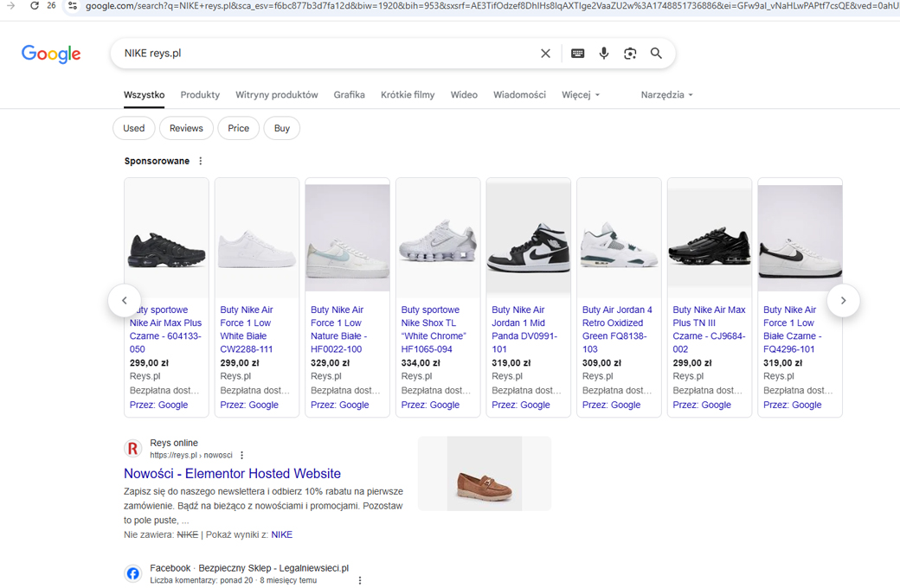Apply the Buy filter chip
Image resolution: width=900 pixels, height=588 pixels.
point(282,128)
